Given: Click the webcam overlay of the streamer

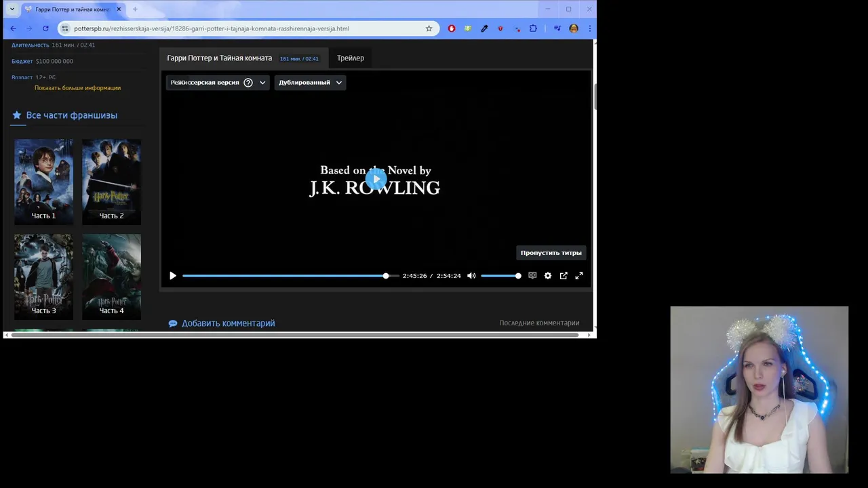Looking at the screenshot, I should tap(759, 390).
